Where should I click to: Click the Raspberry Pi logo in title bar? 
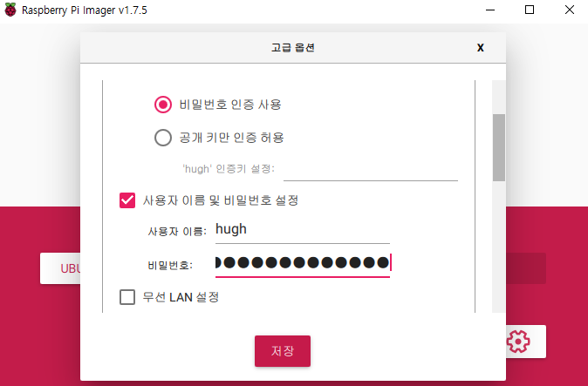(x=10, y=10)
